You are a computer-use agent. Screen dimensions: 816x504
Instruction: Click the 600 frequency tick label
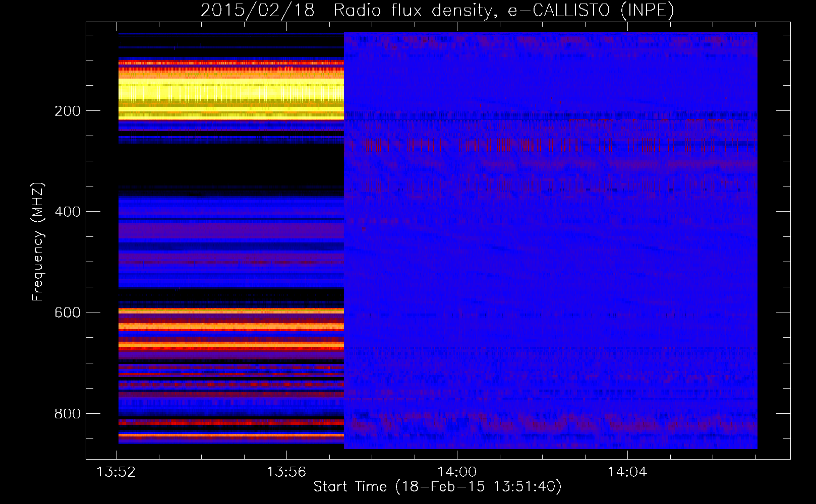68,312
